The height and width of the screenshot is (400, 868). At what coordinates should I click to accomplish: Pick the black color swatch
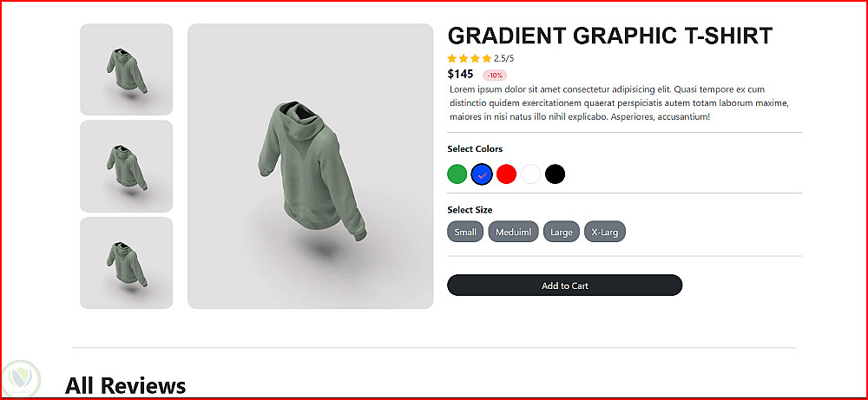coord(556,174)
